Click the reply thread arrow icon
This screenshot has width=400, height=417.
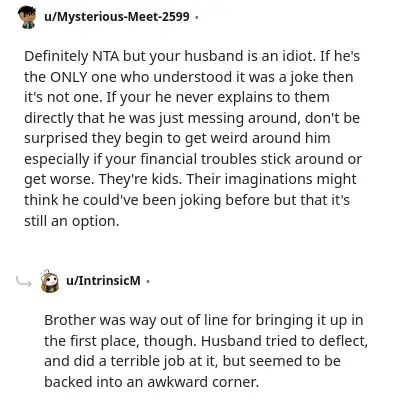(24, 282)
